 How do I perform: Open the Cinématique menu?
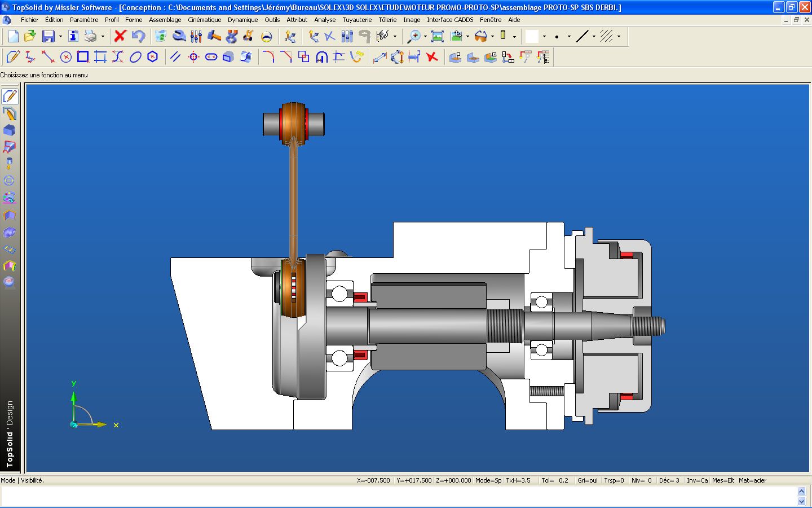point(204,20)
